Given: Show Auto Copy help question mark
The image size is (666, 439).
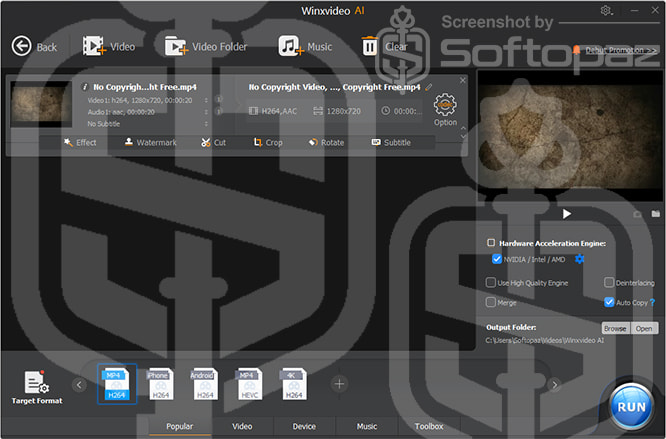Looking at the screenshot, I should pyautogui.click(x=652, y=302).
